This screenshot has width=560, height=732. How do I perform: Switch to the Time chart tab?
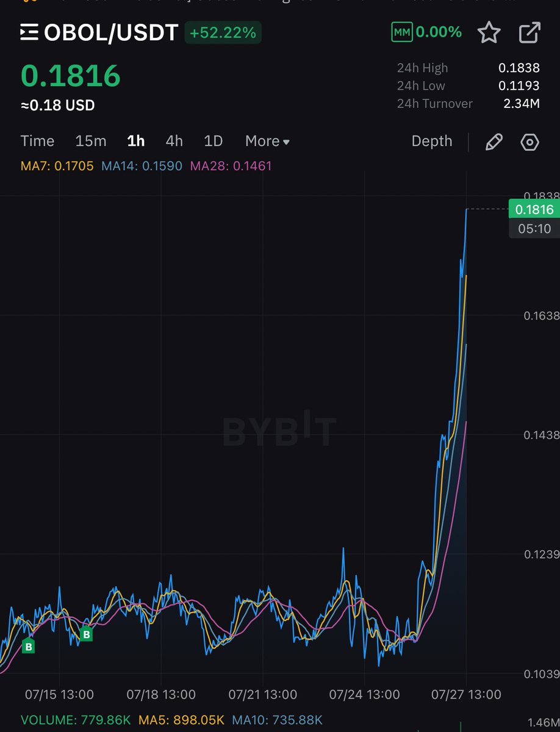click(x=37, y=141)
